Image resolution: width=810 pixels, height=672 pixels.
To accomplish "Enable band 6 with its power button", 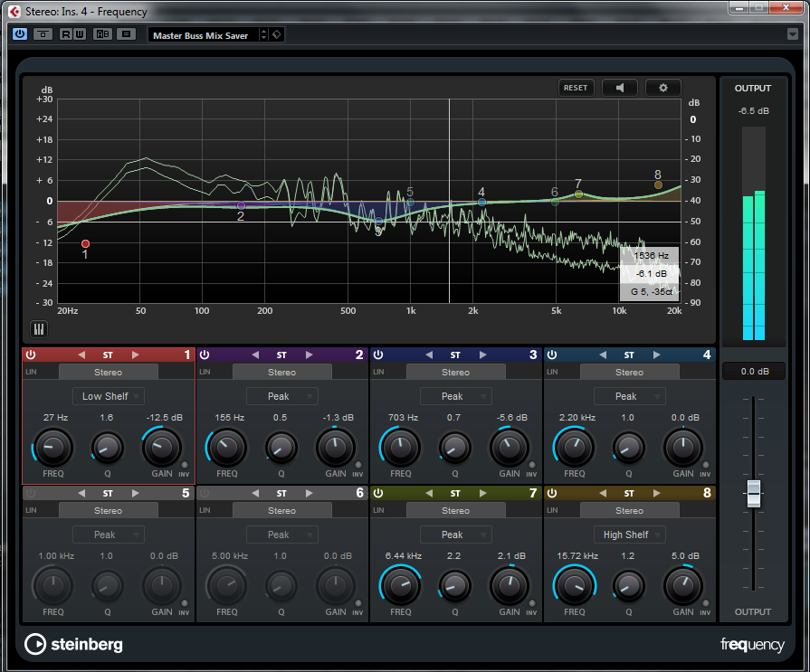I will click(x=205, y=493).
